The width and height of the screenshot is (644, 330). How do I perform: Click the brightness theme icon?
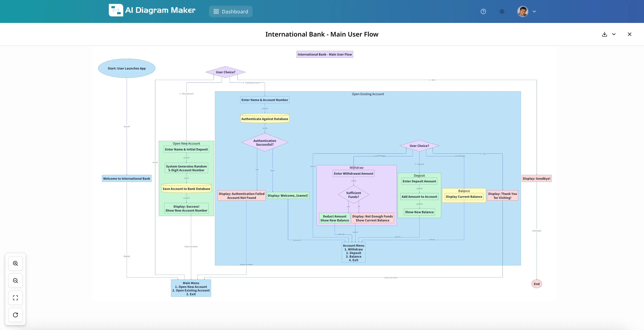(x=502, y=11)
